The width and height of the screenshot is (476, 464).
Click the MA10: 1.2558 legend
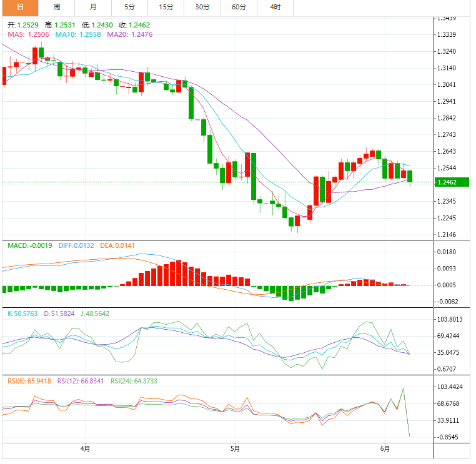pyautogui.click(x=78, y=34)
